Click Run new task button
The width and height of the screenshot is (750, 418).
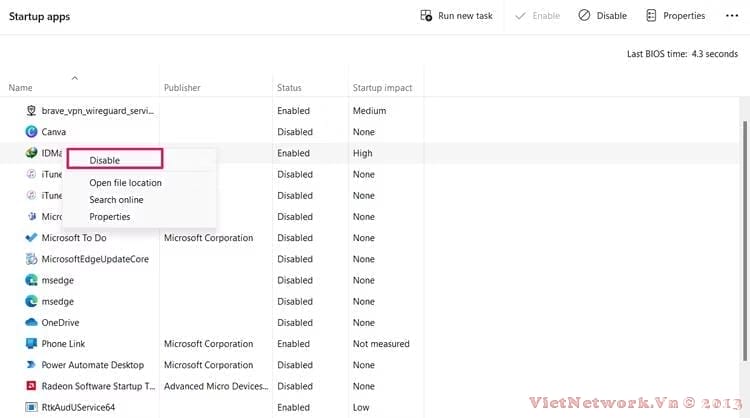point(456,16)
